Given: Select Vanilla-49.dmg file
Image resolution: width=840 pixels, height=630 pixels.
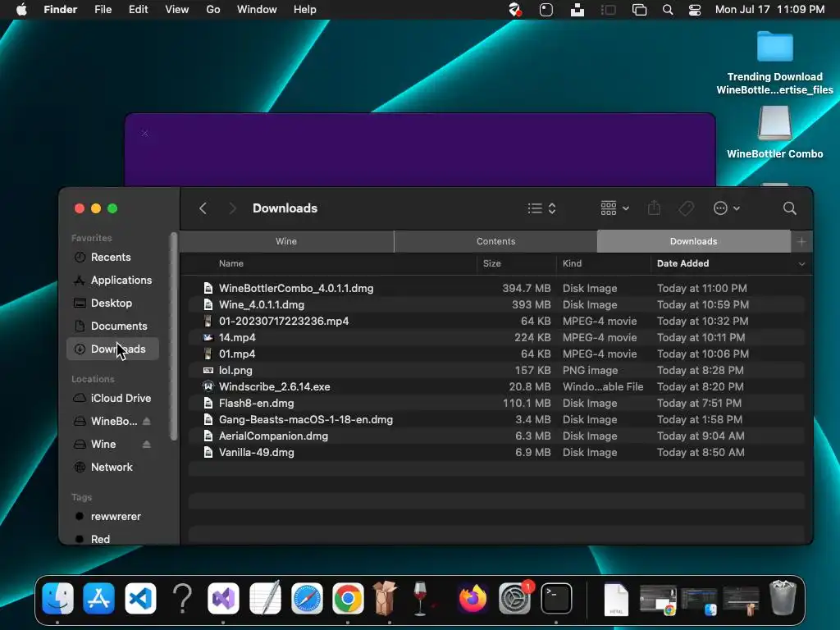Looking at the screenshot, I should pyautogui.click(x=496, y=453).
